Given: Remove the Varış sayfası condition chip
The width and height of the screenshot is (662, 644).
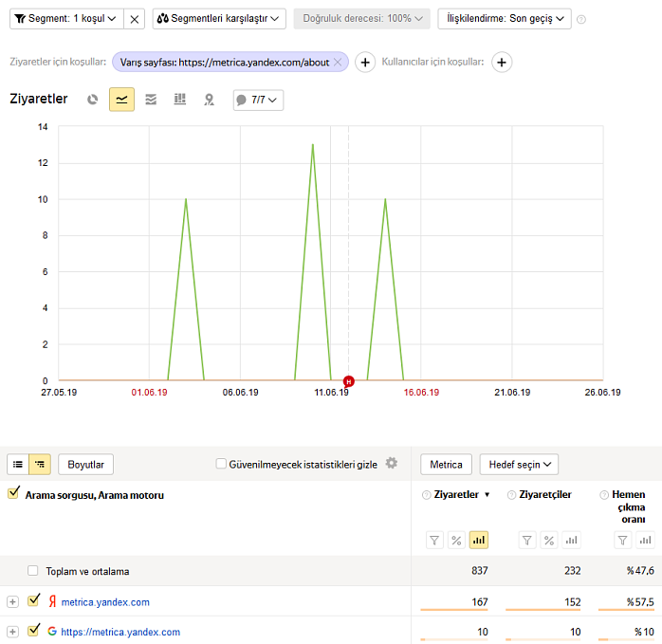Looking at the screenshot, I should coord(338,62).
